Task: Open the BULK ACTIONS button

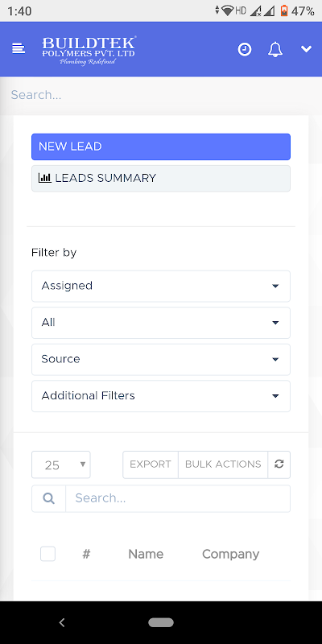Action: [x=223, y=464]
